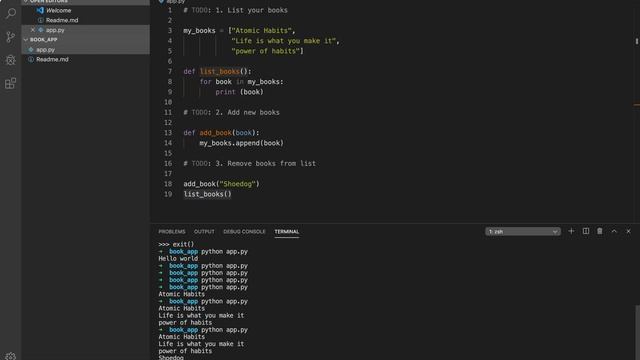
Task: Click the exit() line in terminal
Action: [x=176, y=244]
